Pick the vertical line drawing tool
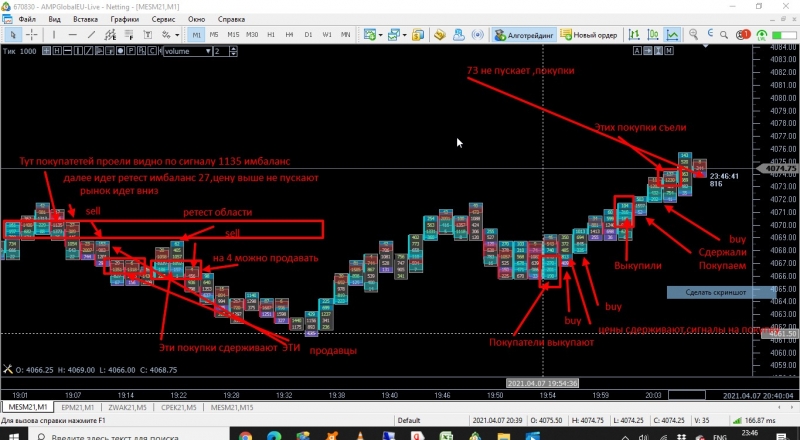The width and height of the screenshot is (800, 440). pos(54,35)
